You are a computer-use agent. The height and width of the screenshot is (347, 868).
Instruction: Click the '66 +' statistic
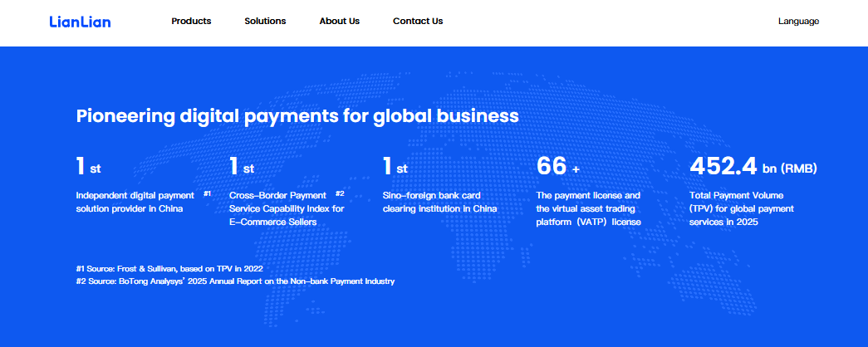coord(557,167)
